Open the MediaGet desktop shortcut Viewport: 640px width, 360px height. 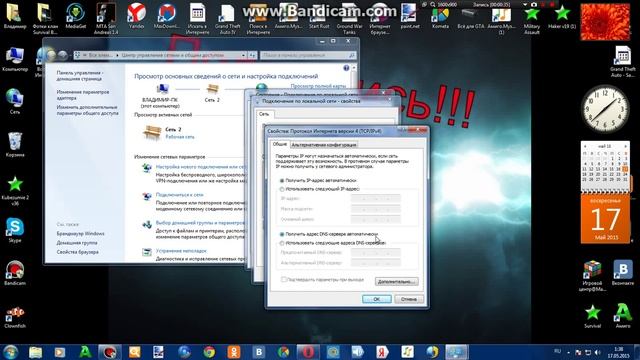(76, 16)
